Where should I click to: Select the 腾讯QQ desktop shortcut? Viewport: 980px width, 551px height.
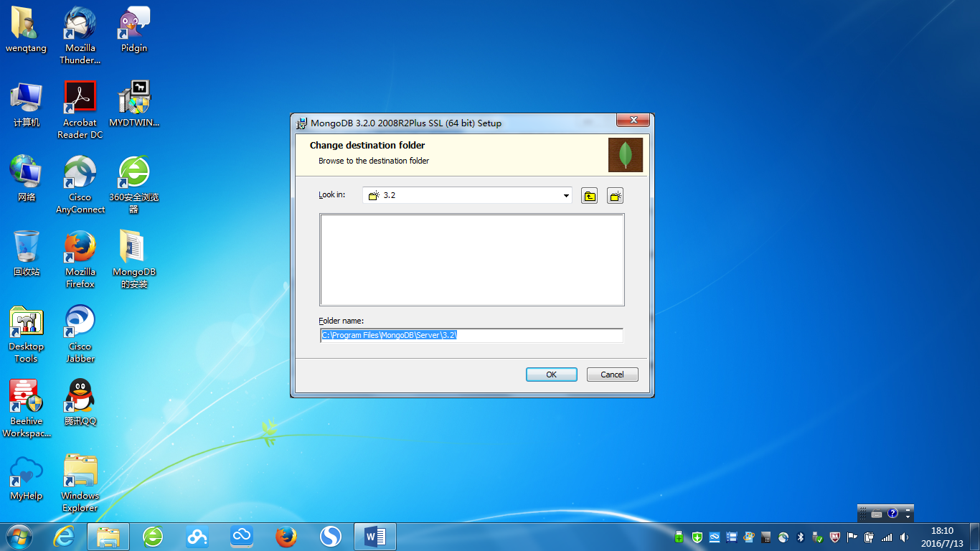[x=80, y=404]
